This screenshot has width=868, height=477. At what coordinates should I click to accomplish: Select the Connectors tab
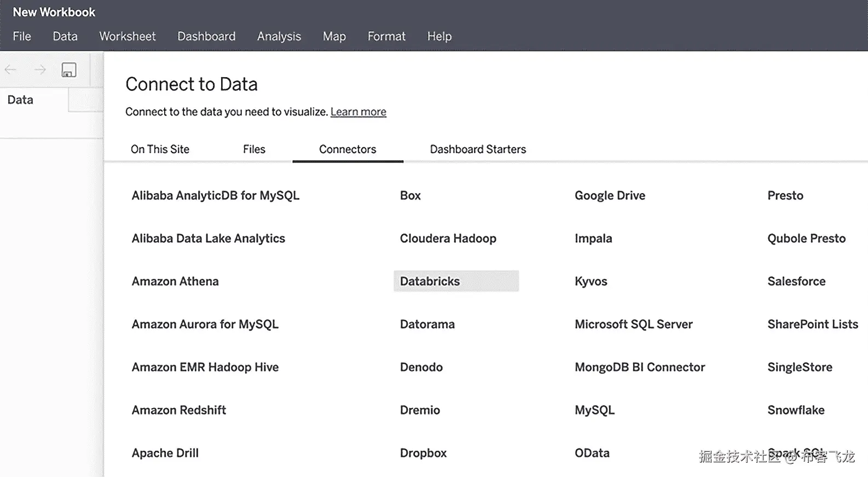pyautogui.click(x=348, y=149)
